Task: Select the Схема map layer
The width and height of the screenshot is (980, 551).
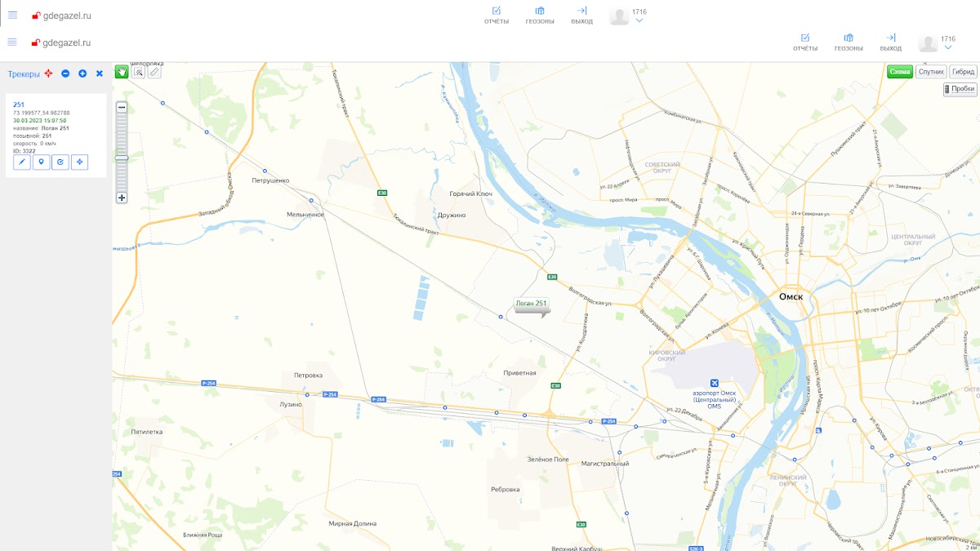Action: tap(900, 72)
